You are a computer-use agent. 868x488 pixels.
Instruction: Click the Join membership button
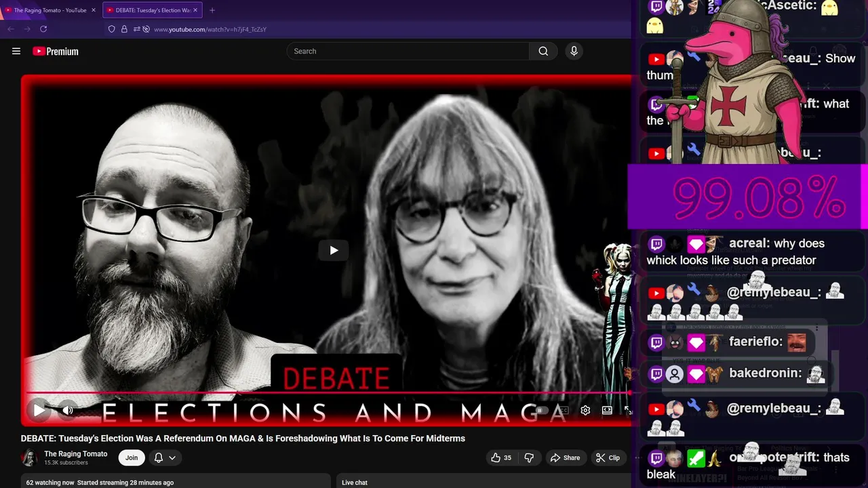132,457
